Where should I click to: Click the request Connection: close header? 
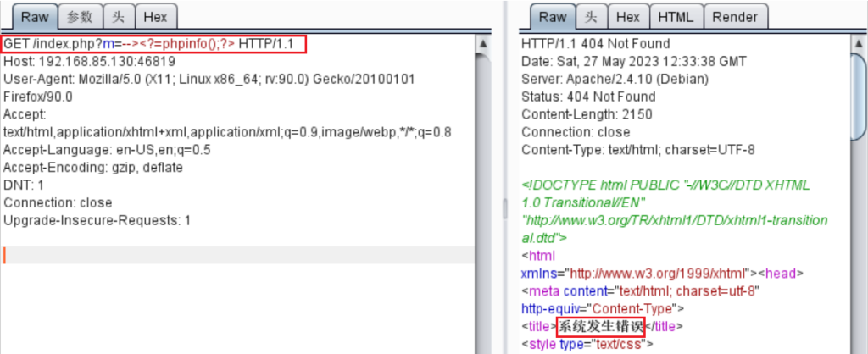pyautogui.click(x=58, y=203)
